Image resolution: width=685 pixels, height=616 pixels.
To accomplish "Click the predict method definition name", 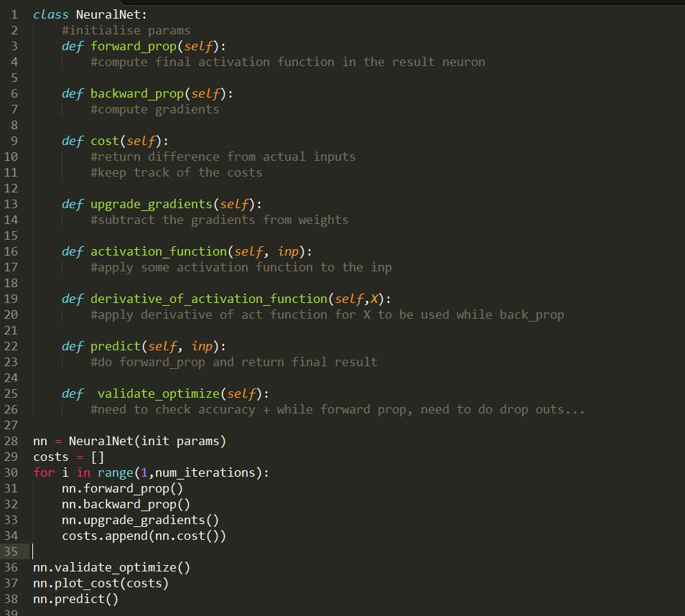I will click(x=116, y=347).
